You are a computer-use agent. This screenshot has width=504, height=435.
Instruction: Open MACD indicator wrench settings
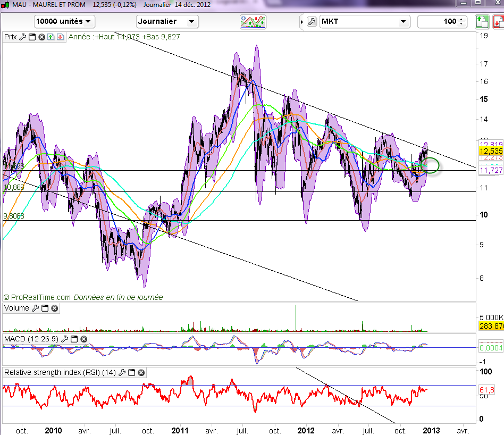click(65, 339)
